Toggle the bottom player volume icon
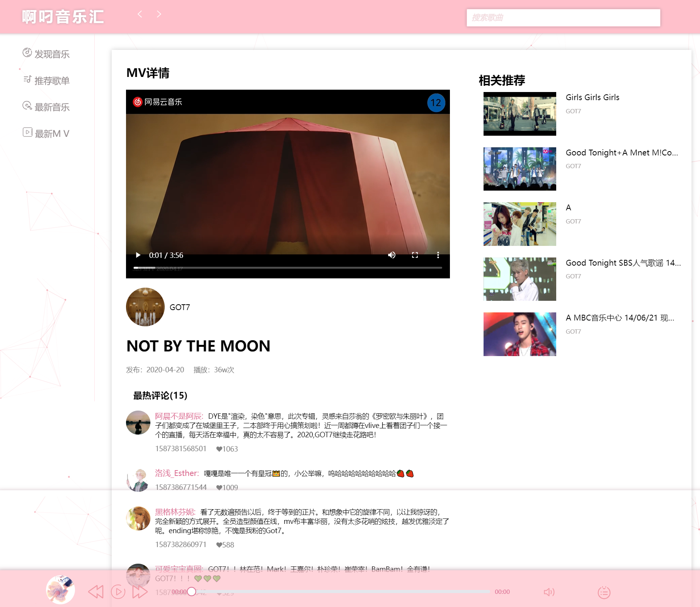 pos(549,592)
